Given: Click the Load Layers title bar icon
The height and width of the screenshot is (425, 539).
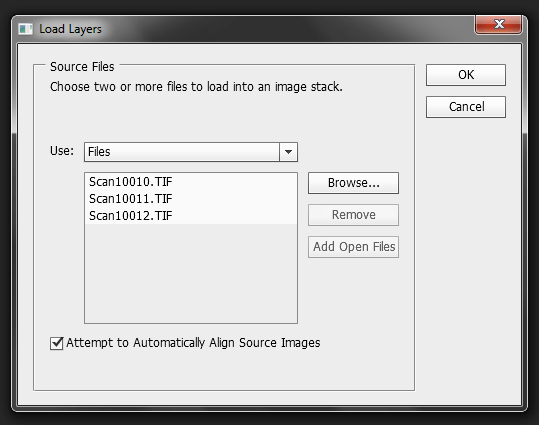Looking at the screenshot, I should [x=25, y=29].
